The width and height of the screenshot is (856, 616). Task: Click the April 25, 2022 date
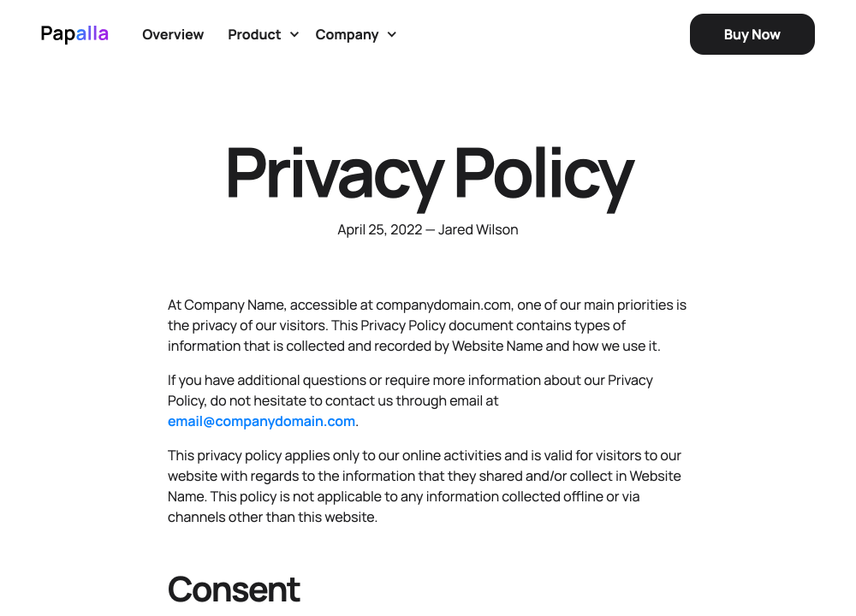coord(379,229)
